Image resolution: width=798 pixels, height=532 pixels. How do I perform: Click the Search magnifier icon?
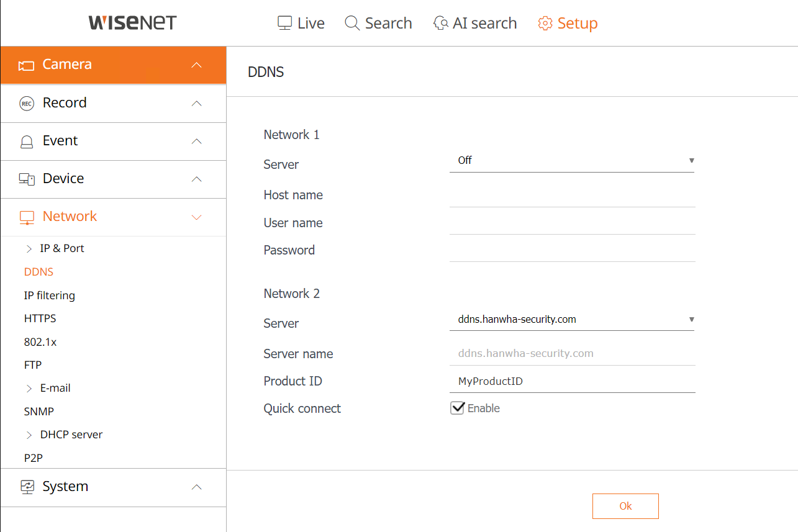coord(352,24)
